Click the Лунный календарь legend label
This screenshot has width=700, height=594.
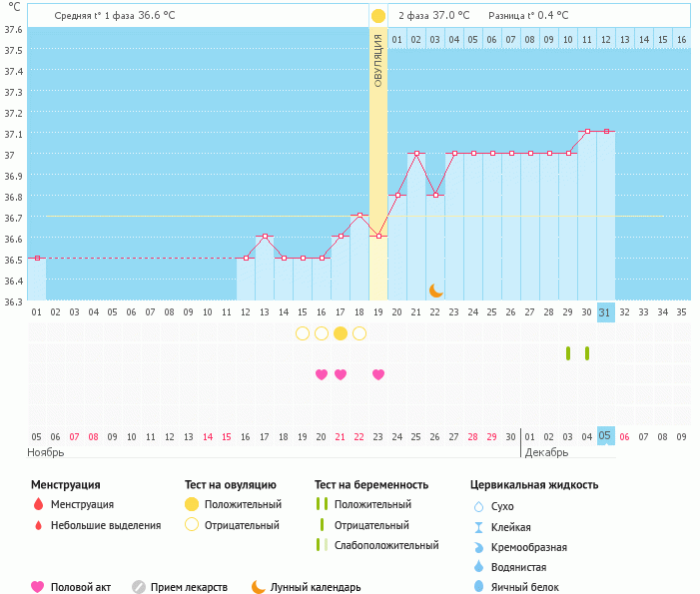tap(316, 587)
